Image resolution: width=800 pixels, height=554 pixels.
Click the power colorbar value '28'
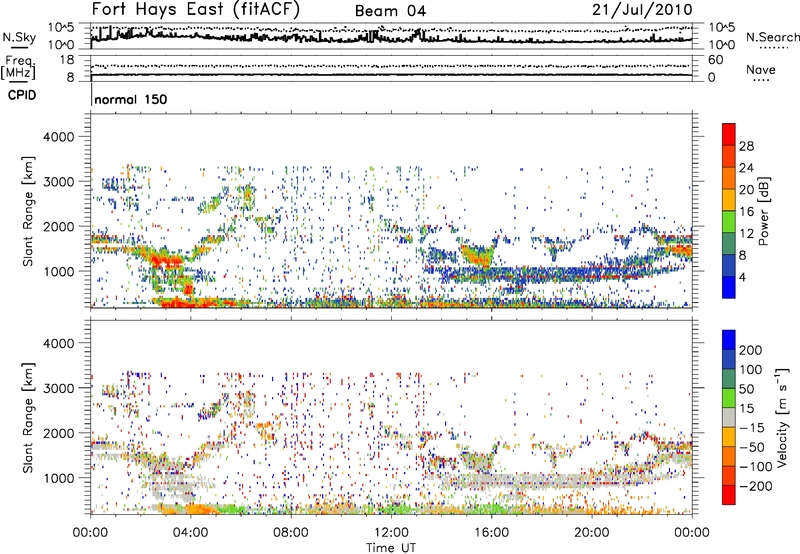tap(746, 146)
